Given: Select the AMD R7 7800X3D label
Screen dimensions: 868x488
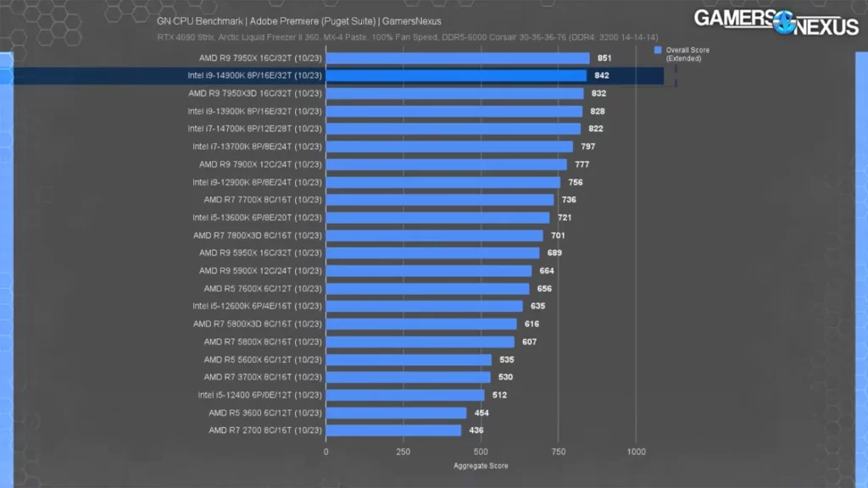Looking at the screenshot, I should point(257,236).
